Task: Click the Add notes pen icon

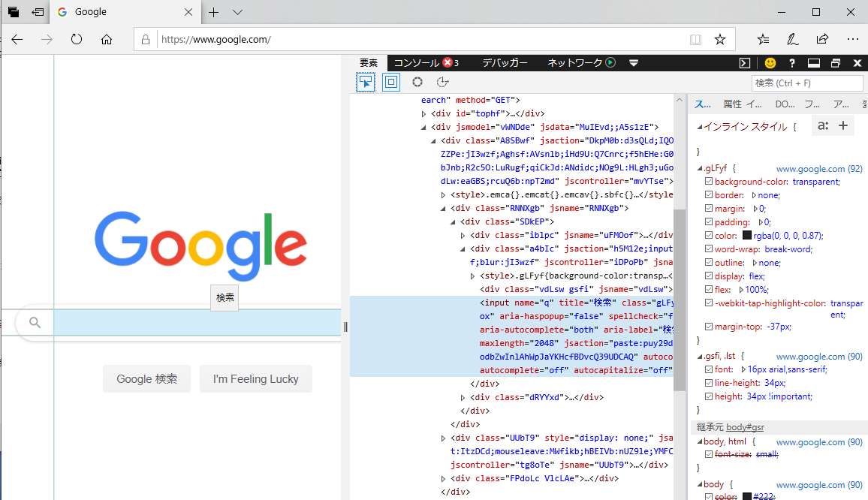Action: 792,39
